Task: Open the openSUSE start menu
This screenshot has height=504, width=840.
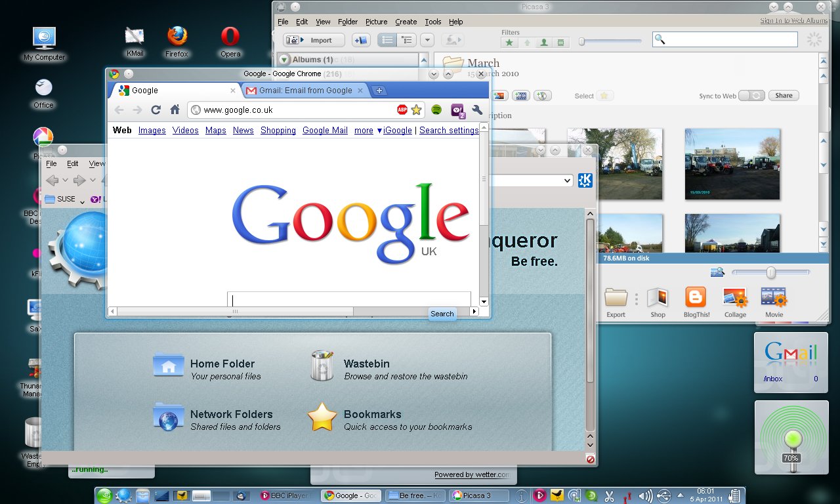Action: [104, 495]
